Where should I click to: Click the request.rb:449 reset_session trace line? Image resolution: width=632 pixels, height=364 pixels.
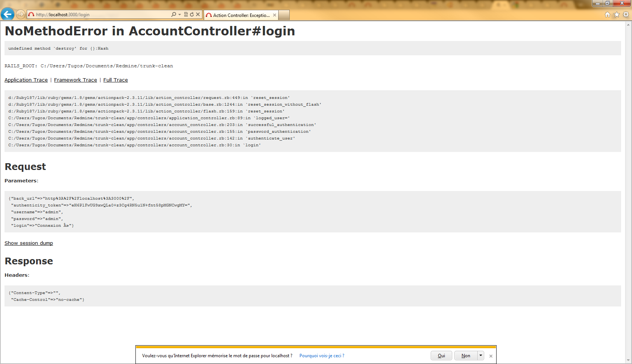tap(149, 98)
